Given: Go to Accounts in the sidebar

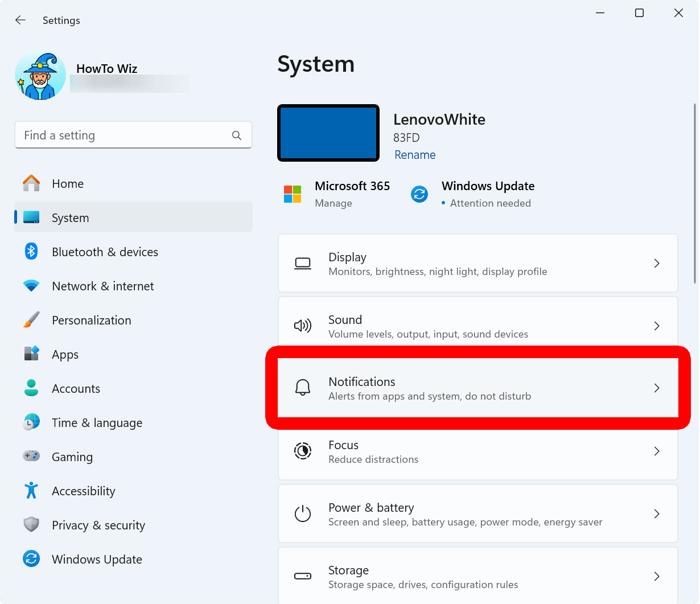Looking at the screenshot, I should (x=76, y=389).
